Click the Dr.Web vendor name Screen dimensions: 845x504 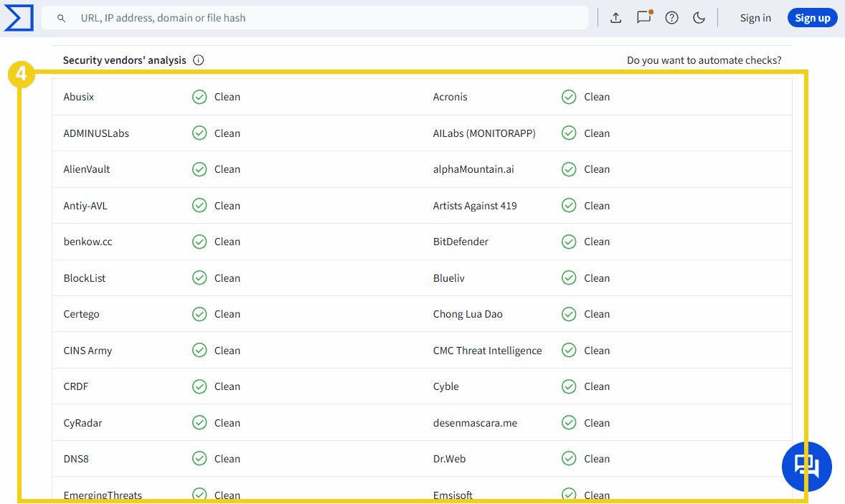449,459
